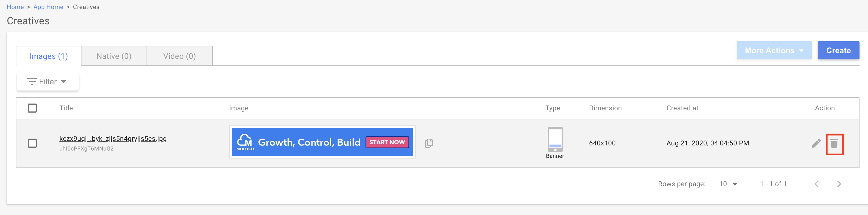
Task: Click the Growth, Control, Build banner thumbnail
Action: click(x=322, y=142)
